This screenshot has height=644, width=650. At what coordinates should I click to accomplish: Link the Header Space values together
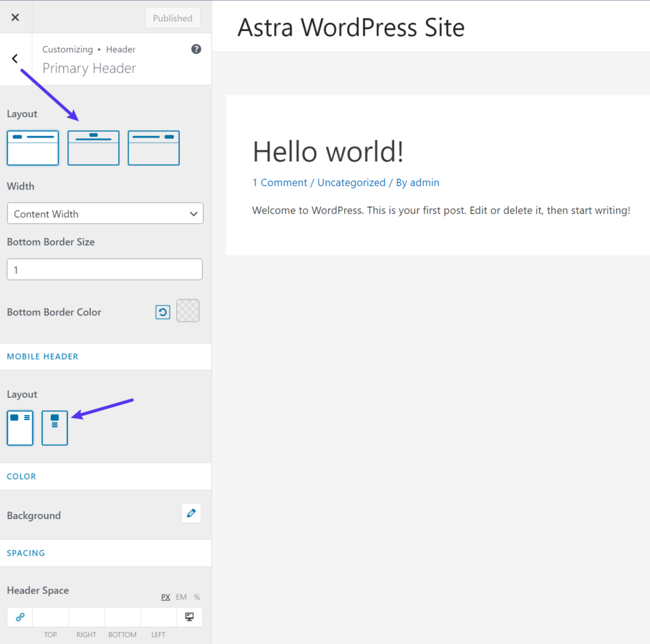coord(20,616)
